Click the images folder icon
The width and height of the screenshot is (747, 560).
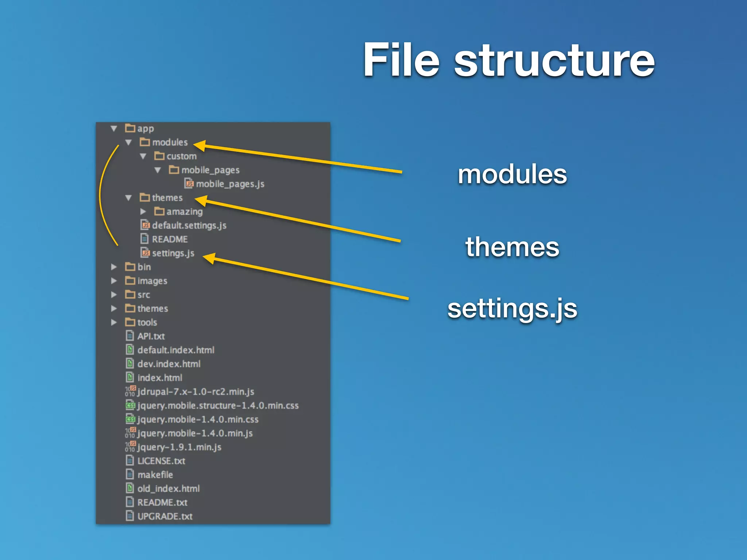pos(130,280)
